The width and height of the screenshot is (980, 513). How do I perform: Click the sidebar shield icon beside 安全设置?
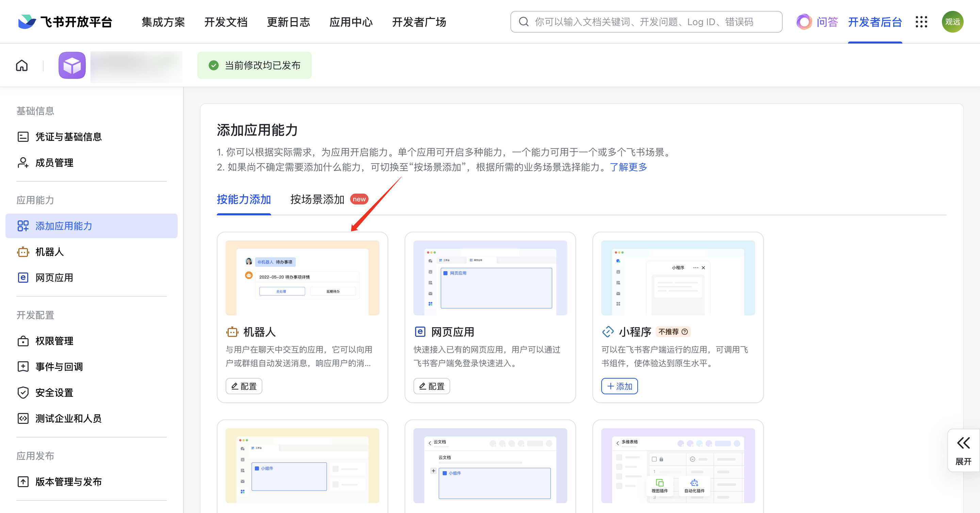[x=23, y=393]
